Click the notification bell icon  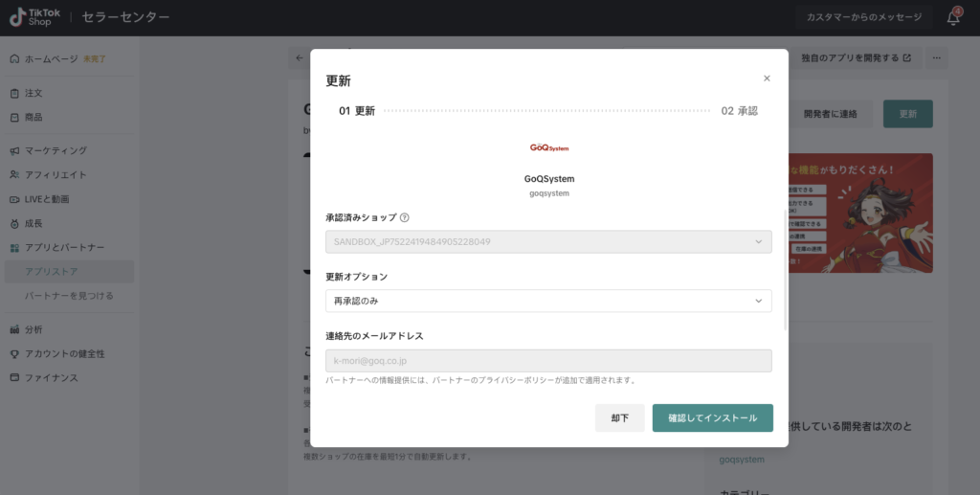tap(953, 18)
